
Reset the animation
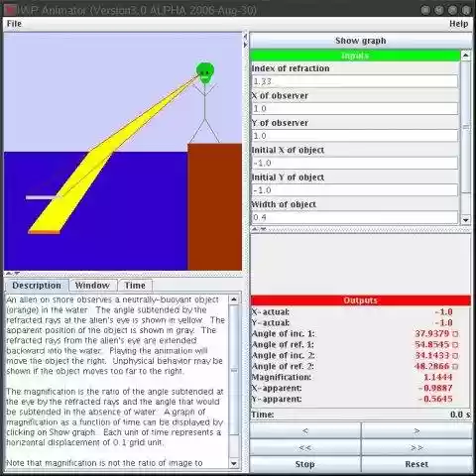point(416,464)
